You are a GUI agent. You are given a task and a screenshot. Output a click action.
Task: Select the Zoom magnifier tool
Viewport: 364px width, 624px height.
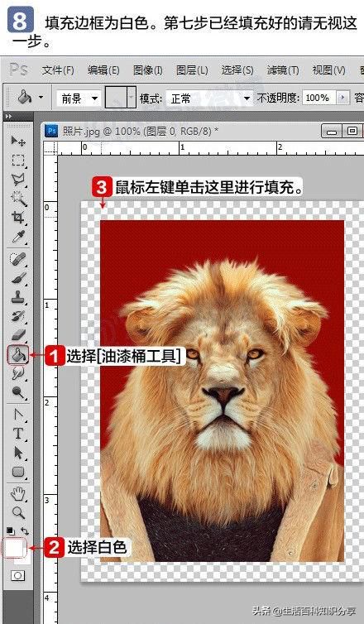(18, 513)
